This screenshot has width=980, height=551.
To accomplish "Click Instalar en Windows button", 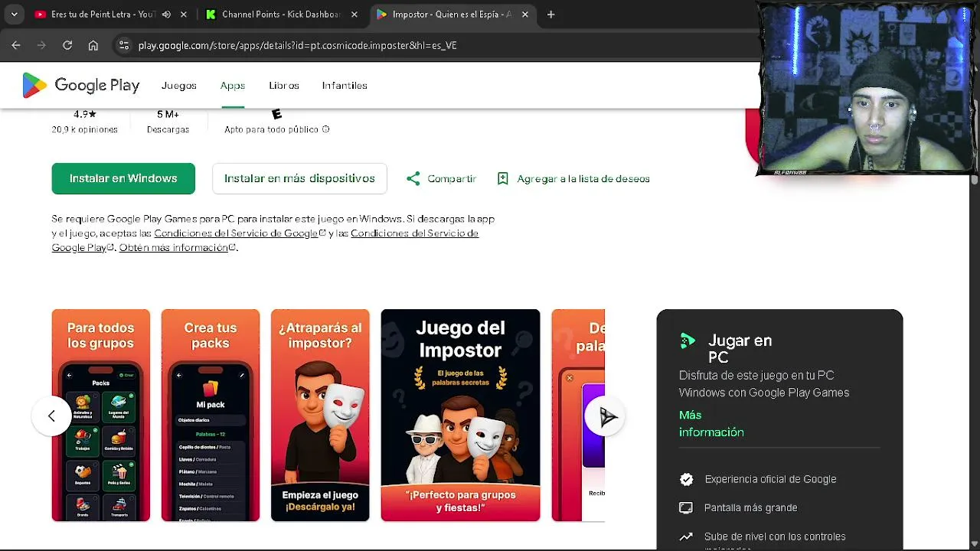I will (123, 178).
